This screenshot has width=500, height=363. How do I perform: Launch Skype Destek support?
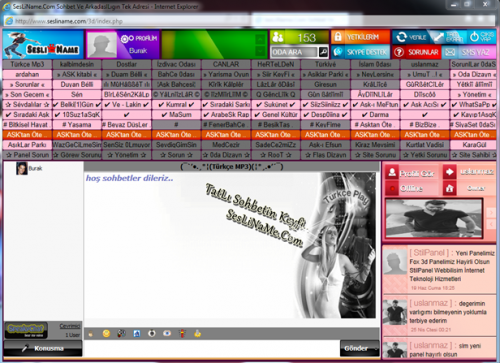click(360, 52)
